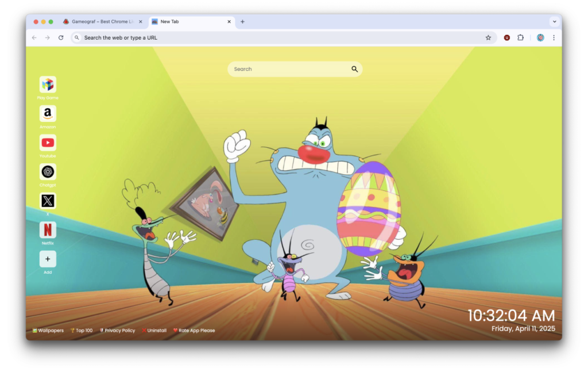Go forward with the forward arrow
This screenshot has height=368, width=588.
click(x=47, y=37)
